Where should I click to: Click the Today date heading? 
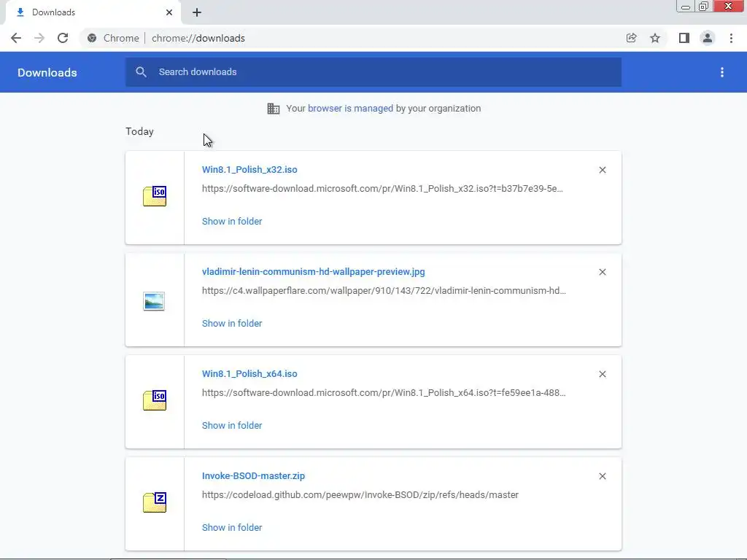coord(139,131)
